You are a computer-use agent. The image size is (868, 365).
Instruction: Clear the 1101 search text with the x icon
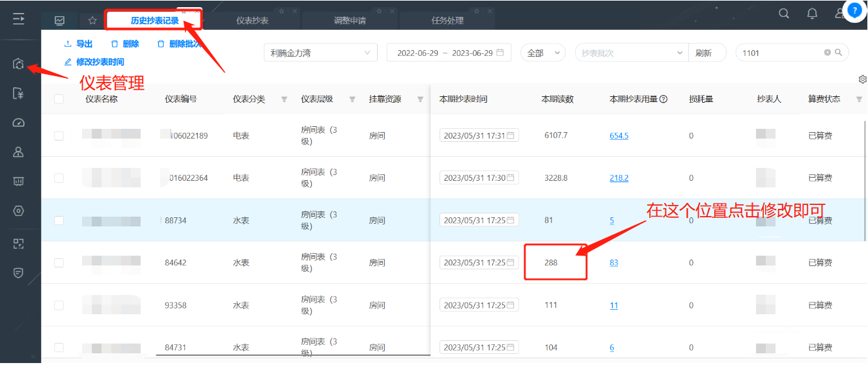pyautogui.click(x=828, y=53)
